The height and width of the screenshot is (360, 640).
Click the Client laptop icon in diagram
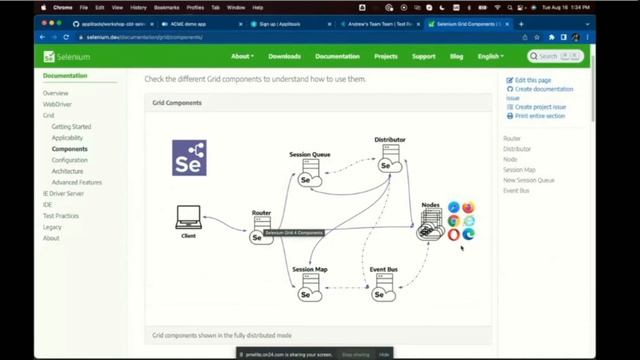tap(188, 217)
